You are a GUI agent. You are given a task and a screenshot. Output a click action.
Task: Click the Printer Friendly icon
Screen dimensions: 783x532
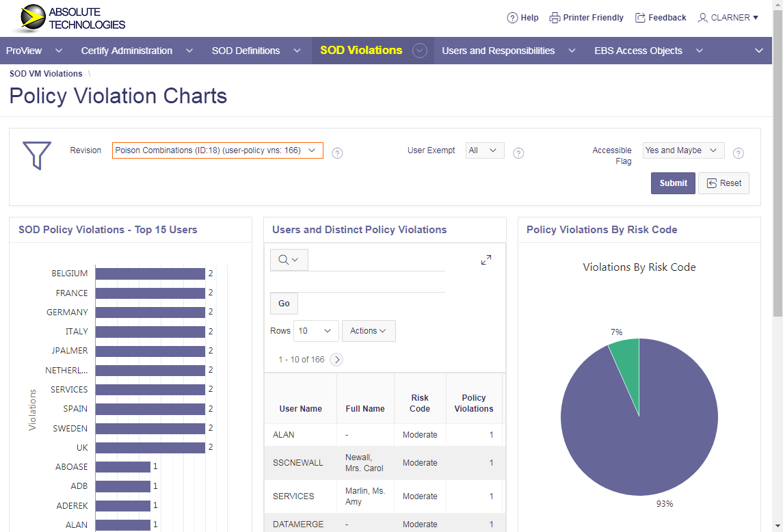coord(555,18)
